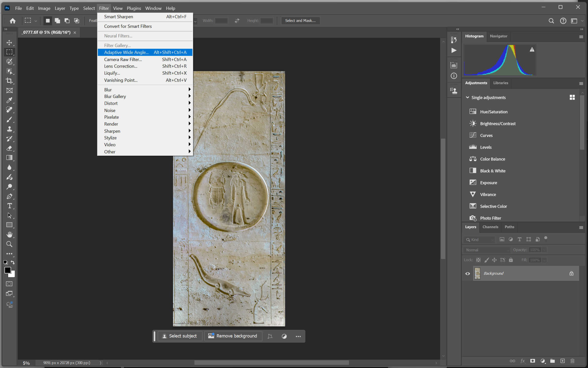Select the Hand tool
The image size is (588, 368).
click(9, 234)
